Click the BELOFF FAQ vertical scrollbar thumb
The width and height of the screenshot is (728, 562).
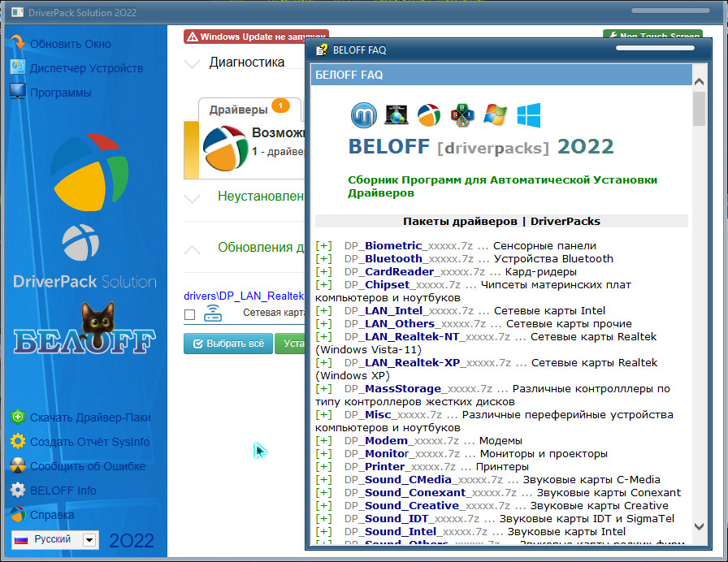click(699, 109)
